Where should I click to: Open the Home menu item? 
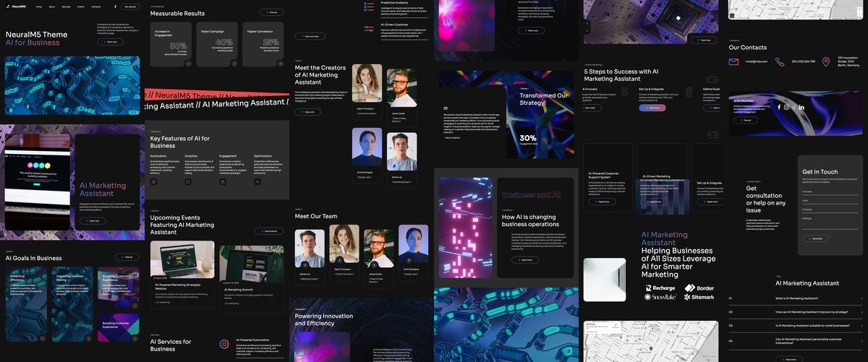tap(39, 6)
